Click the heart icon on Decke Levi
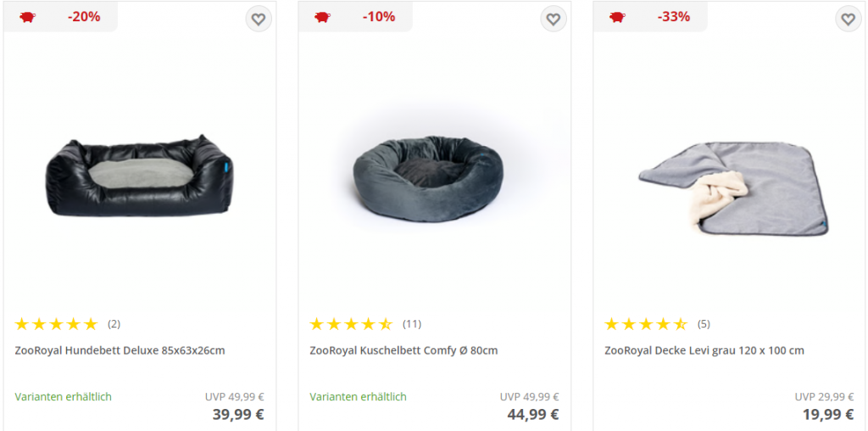This screenshot has width=868, height=431. click(848, 20)
